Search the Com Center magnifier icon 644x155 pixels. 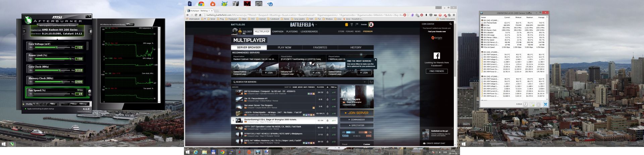(x=450, y=24)
